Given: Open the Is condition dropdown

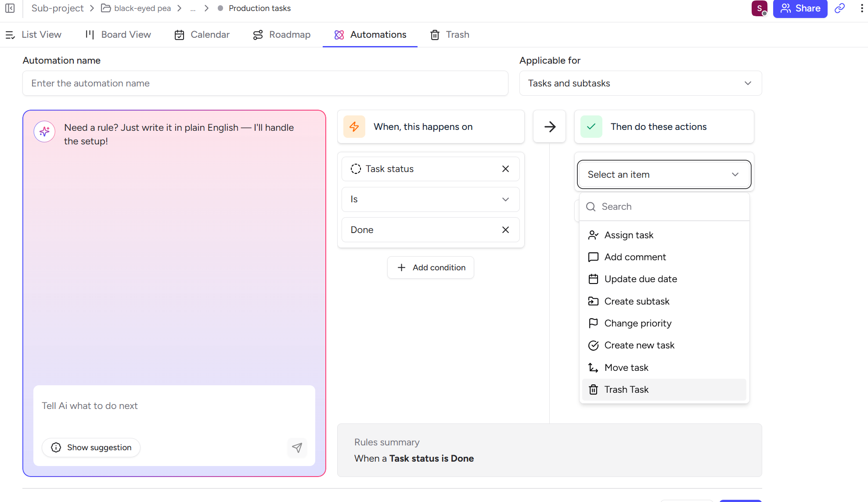Looking at the screenshot, I should click(430, 200).
